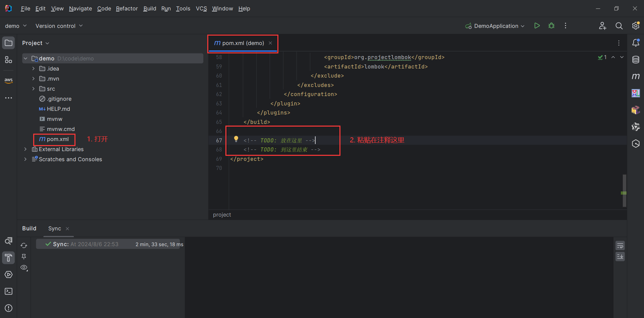Open the Build menu

point(150,8)
